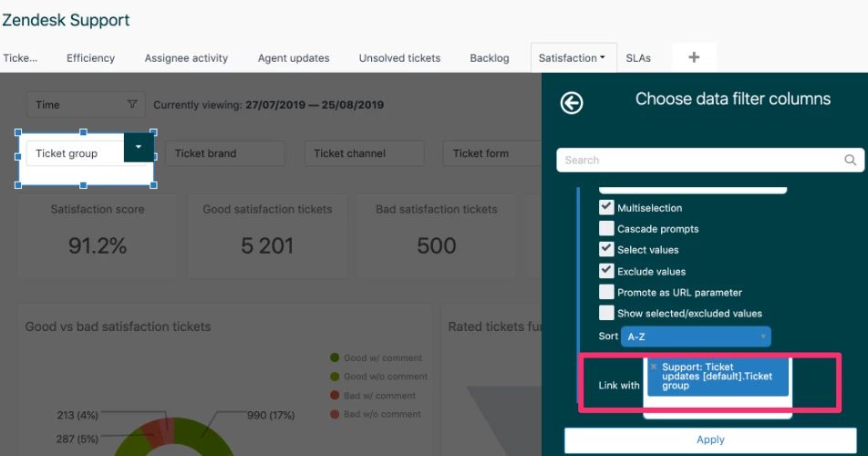Screen dimensions: 868x456
Task: Toggle Select values checkbox
Action: click(x=606, y=250)
